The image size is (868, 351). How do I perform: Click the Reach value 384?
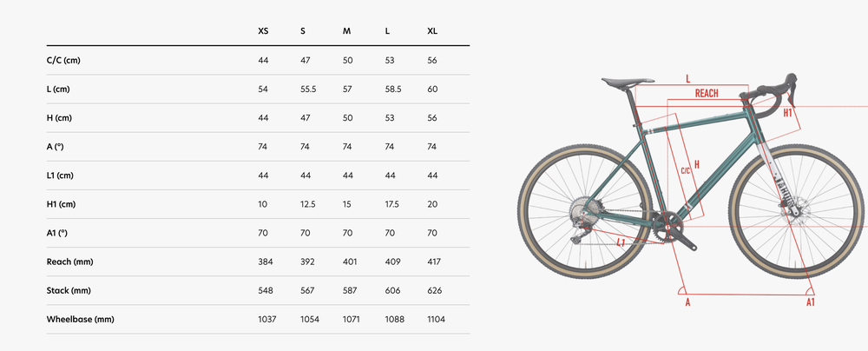(x=265, y=262)
